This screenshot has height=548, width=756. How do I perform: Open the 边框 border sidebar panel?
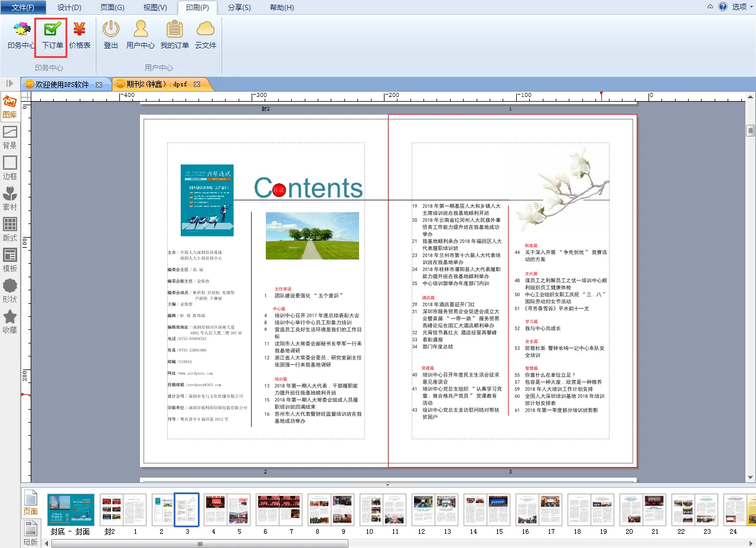10,168
